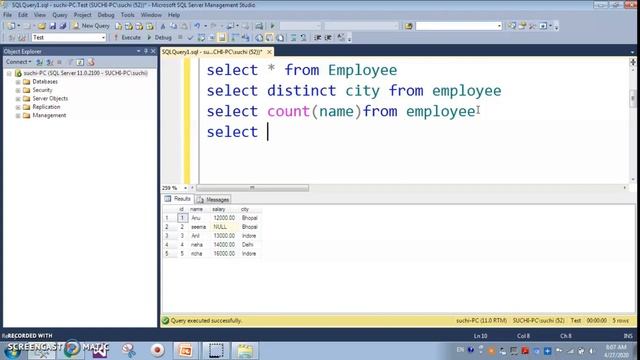Open an Analysis Services MDX Query
The width and height of the screenshot is (640, 360).
129,26
